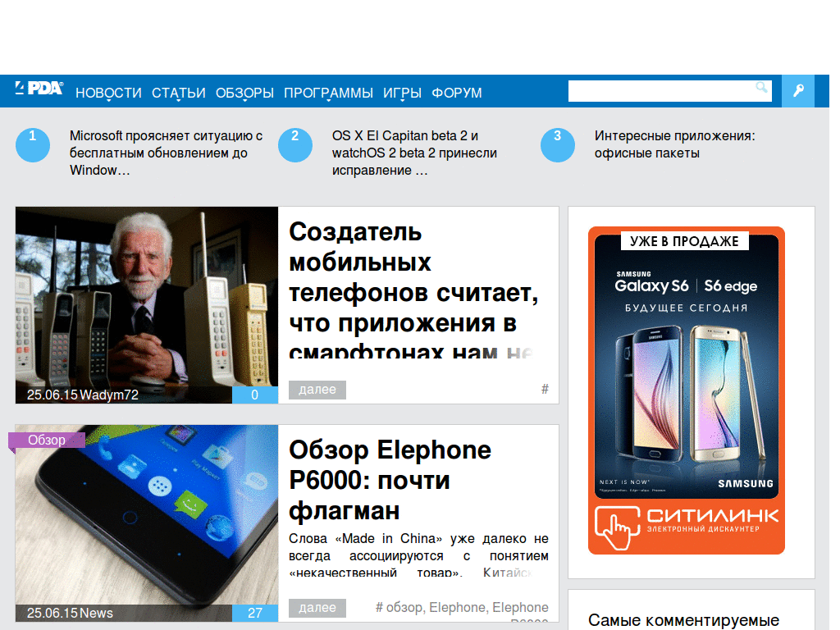Click далее under the Elephone review
The width and height of the screenshot is (840, 630).
317,608
